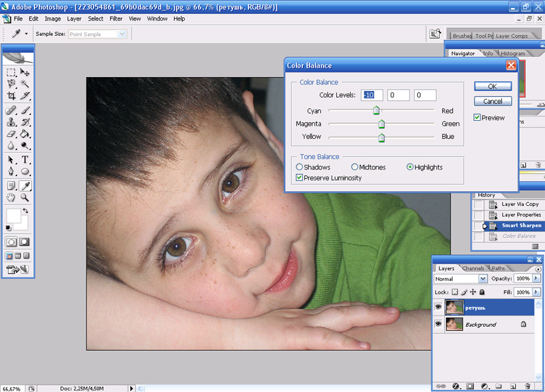Select the Dodge tool
545x392 pixels.
click(25, 146)
